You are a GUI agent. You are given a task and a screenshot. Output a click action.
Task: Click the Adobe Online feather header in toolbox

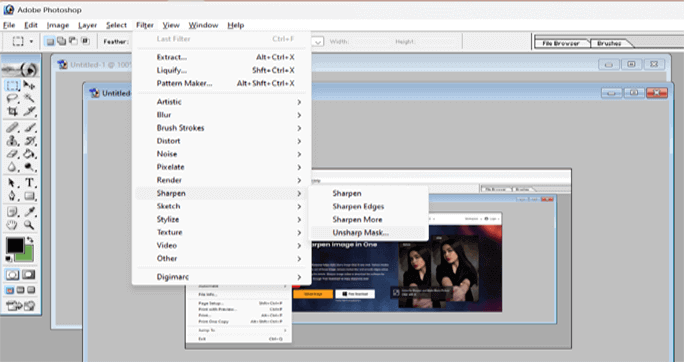click(21, 69)
